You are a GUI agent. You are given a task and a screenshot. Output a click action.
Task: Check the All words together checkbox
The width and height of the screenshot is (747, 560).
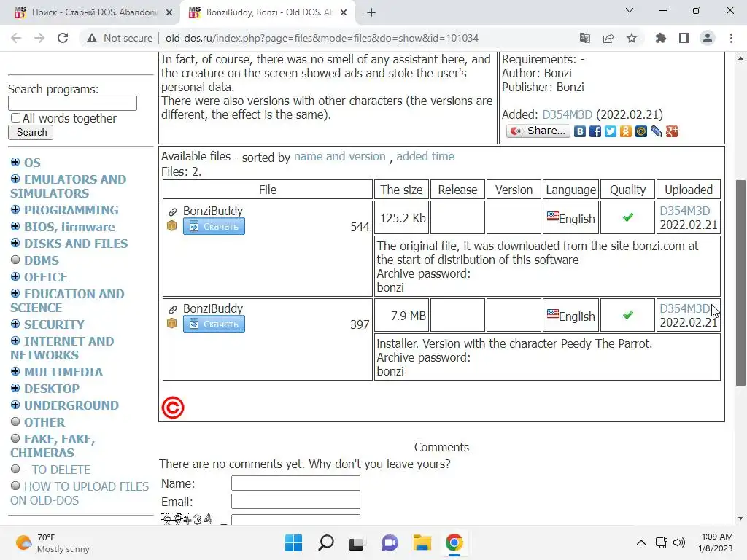pyautogui.click(x=16, y=117)
